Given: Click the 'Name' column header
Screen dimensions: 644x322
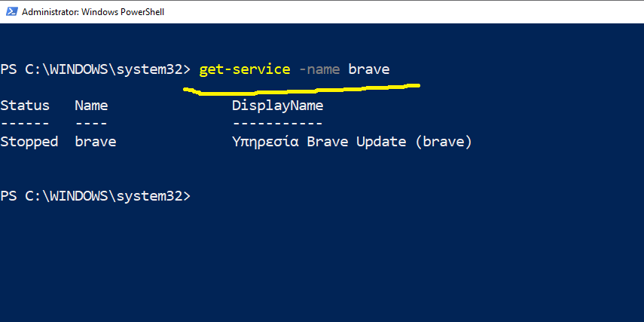Looking at the screenshot, I should point(91,106).
